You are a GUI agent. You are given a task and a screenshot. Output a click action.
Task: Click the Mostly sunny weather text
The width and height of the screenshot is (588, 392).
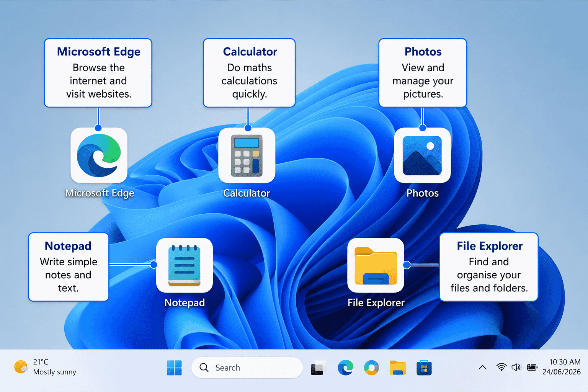55,372
